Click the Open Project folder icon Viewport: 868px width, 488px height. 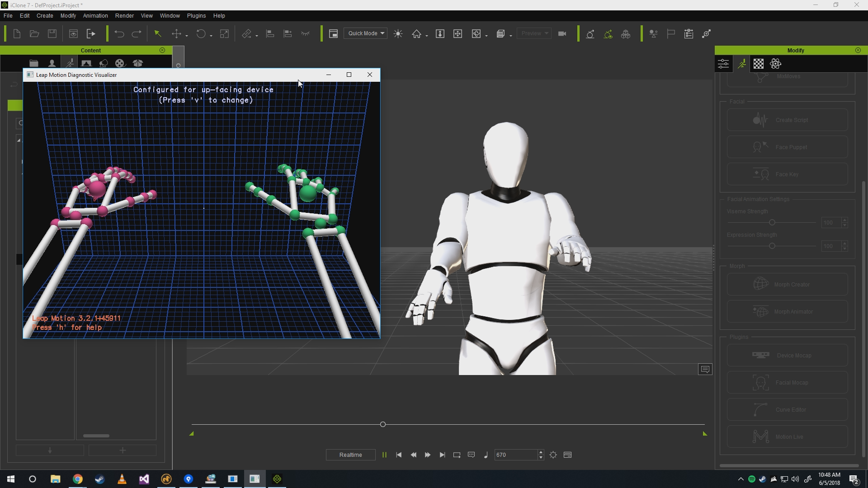point(34,34)
